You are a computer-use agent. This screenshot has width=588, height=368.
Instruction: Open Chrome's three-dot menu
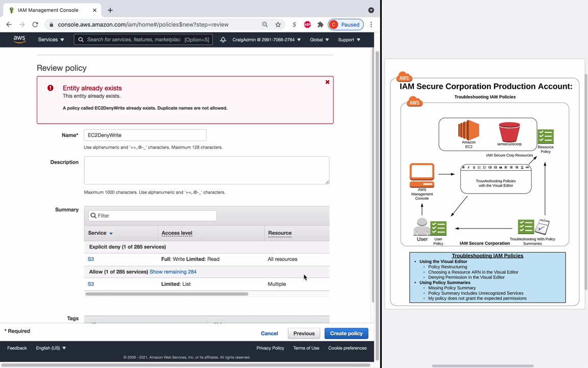[x=371, y=25]
